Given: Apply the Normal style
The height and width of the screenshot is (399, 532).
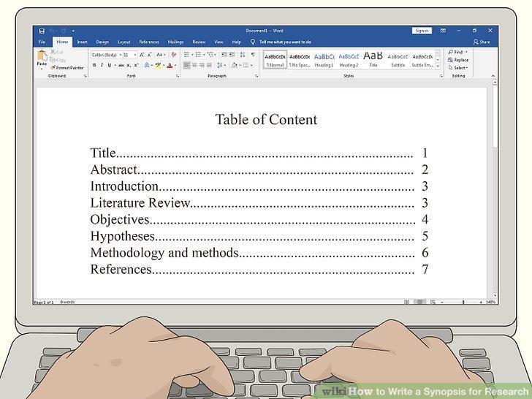Looking at the screenshot, I should [275, 60].
